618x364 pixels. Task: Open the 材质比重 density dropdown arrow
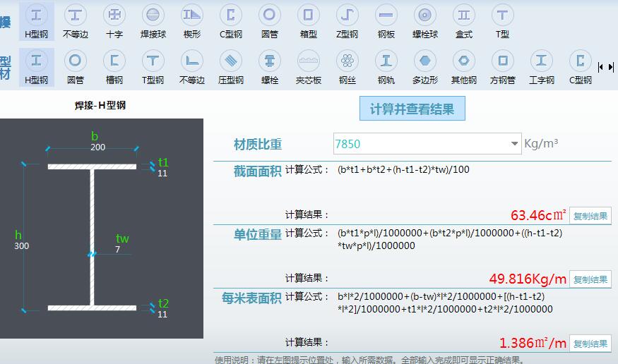coord(514,144)
